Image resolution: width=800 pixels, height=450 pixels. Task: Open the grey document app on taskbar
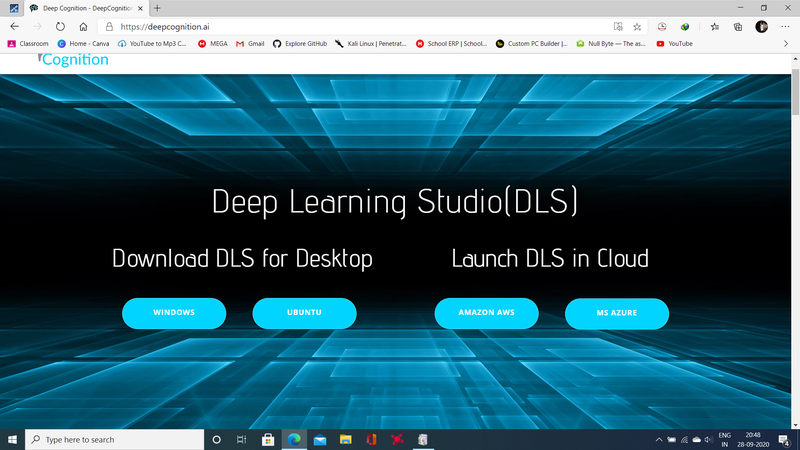tap(423, 439)
